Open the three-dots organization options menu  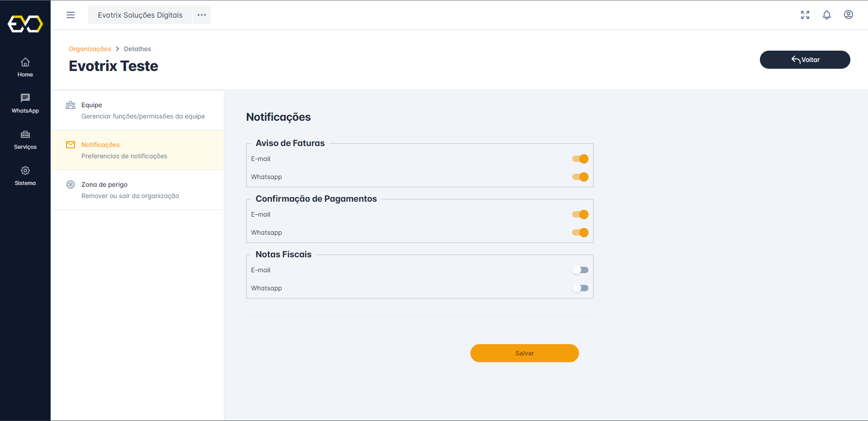pyautogui.click(x=202, y=15)
